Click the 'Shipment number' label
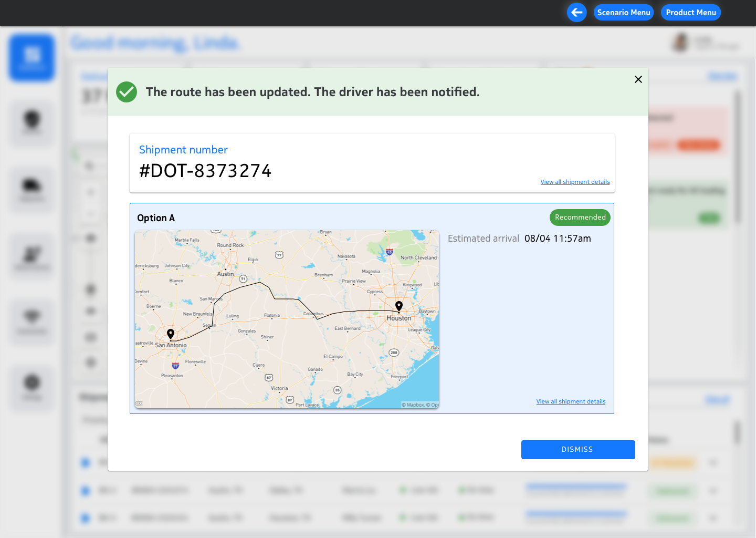Viewport: 756px width, 538px height. [183, 150]
